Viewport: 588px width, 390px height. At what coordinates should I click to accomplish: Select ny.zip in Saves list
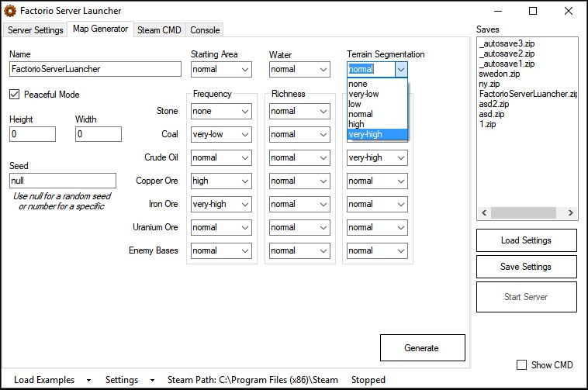(489, 84)
